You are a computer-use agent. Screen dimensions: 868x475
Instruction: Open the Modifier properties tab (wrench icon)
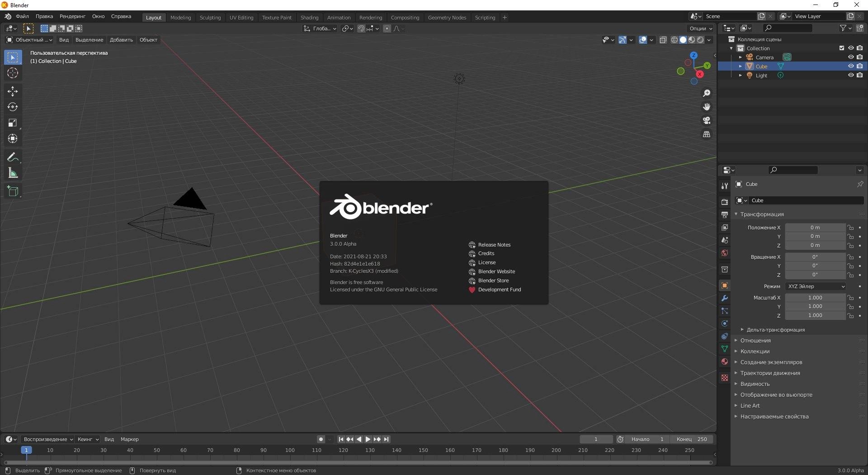click(x=725, y=299)
